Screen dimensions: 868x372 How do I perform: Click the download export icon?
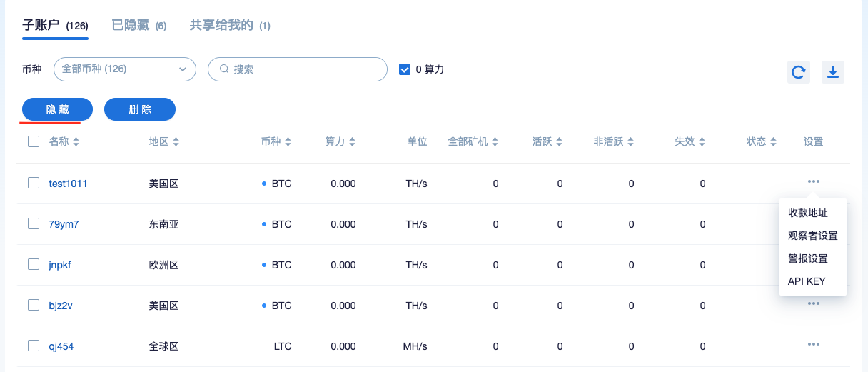click(x=833, y=71)
